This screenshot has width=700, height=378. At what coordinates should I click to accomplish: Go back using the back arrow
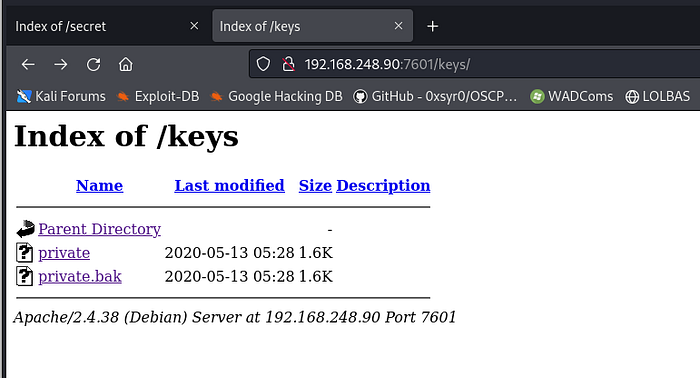28,65
